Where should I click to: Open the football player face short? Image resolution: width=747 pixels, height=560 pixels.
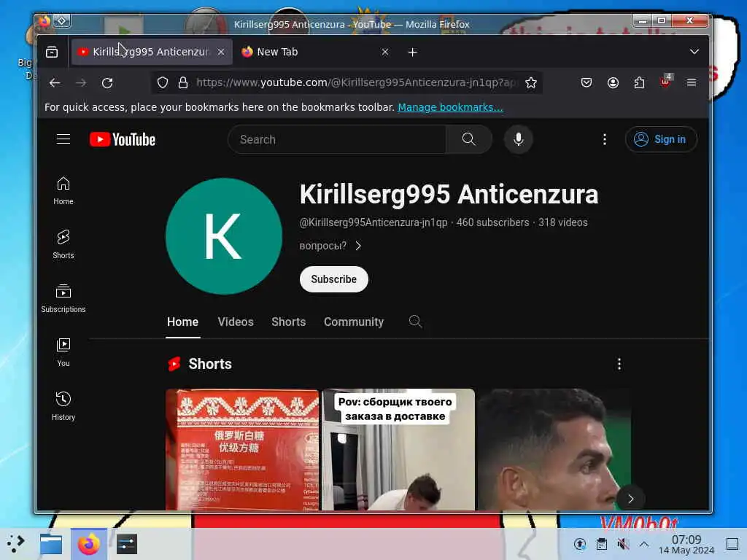[x=554, y=449]
